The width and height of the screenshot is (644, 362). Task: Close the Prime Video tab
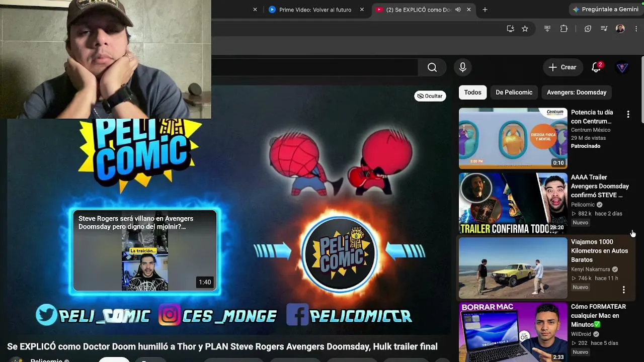pyautogui.click(x=362, y=10)
